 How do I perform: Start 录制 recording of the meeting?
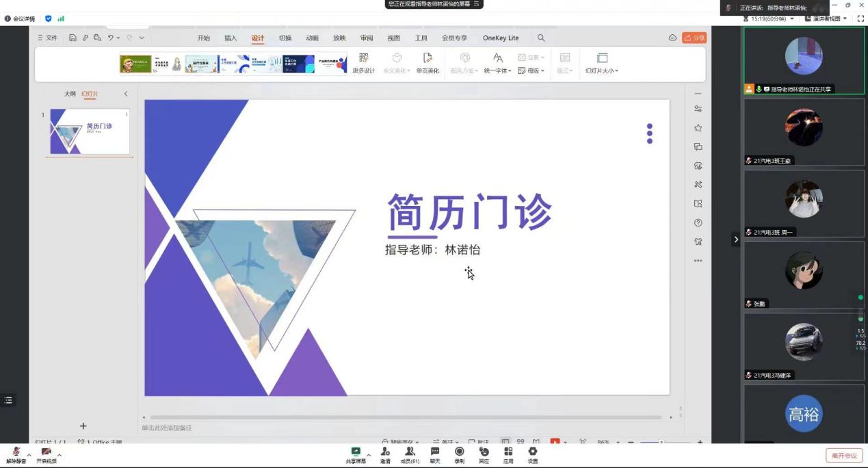(x=460, y=452)
